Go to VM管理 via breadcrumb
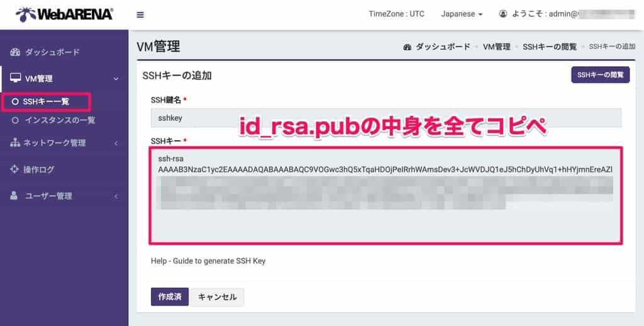The width and height of the screenshot is (644, 326). click(497, 47)
